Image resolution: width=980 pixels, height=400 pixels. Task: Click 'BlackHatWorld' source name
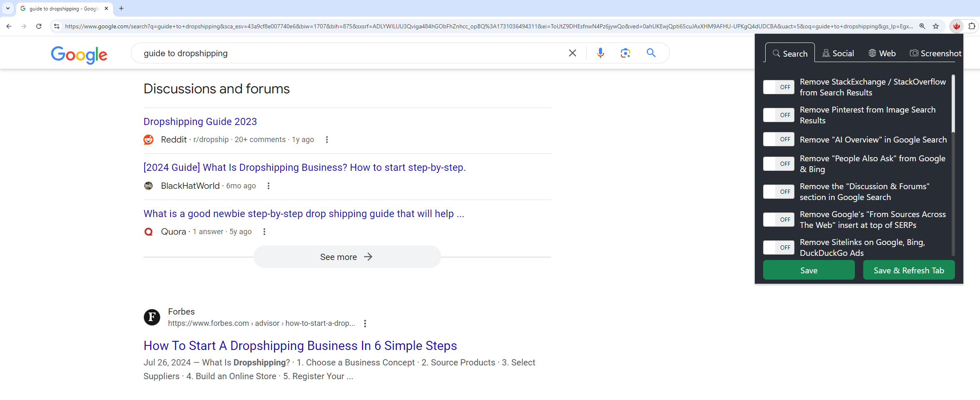click(x=190, y=186)
